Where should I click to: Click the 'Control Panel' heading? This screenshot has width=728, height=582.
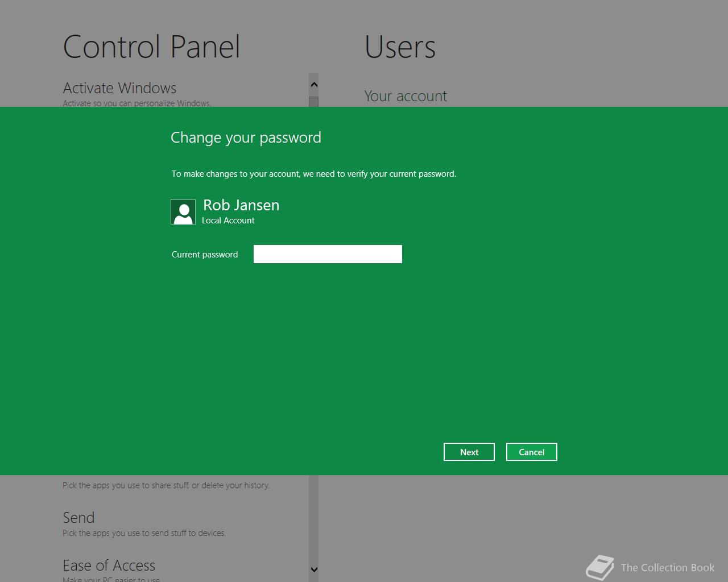pos(151,47)
